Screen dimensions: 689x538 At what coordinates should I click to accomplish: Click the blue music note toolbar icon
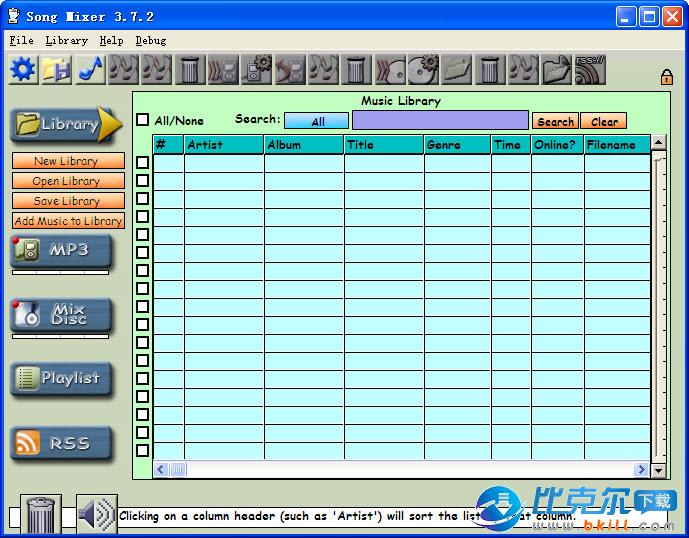coord(90,70)
